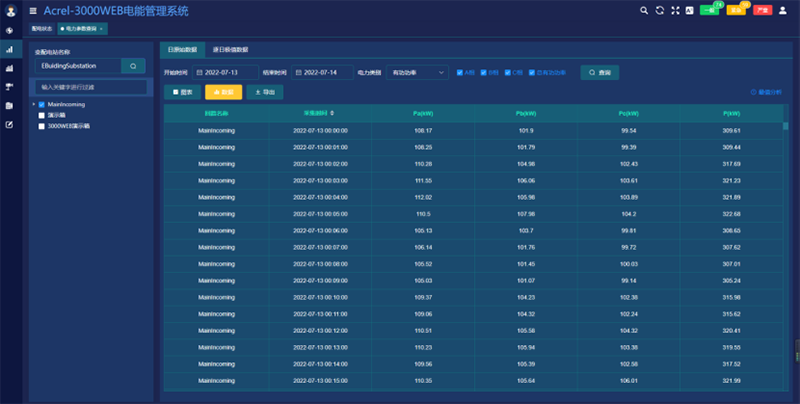Image resolution: width=800 pixels, height=404 pixels.
Task: Toggle the A相 phase checkbox
Action: point(459,72)
